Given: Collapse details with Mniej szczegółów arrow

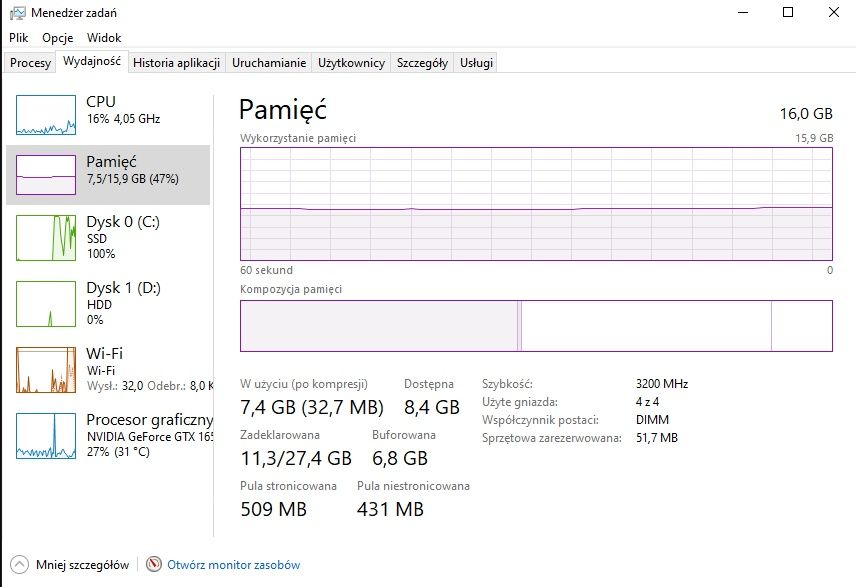Looking at the screenshot, I should click(x=20, y=565).
